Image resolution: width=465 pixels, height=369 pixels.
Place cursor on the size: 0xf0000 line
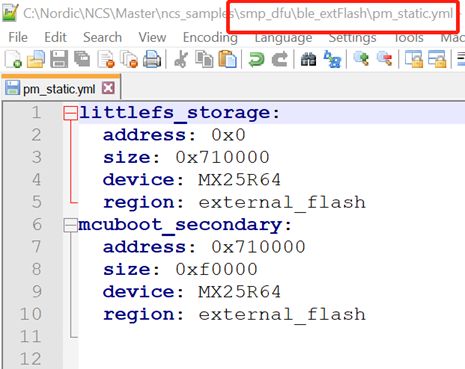(x=180, y=269)
